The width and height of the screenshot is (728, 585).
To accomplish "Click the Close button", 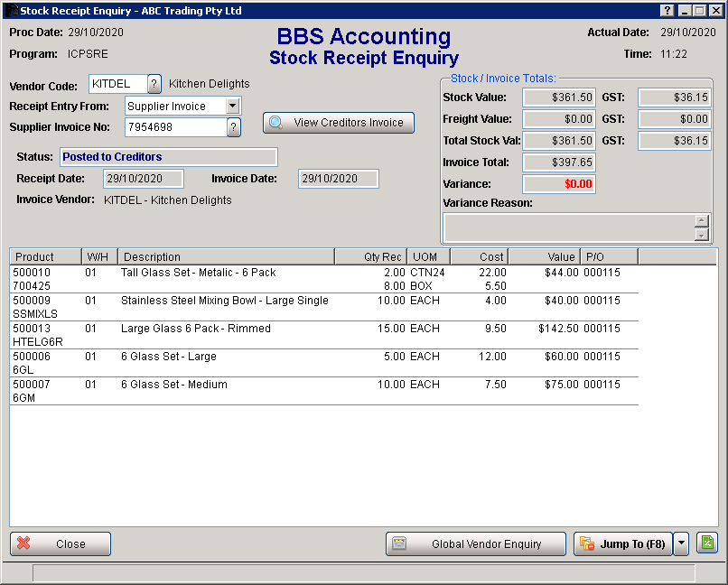I will [x=61, y=543].
